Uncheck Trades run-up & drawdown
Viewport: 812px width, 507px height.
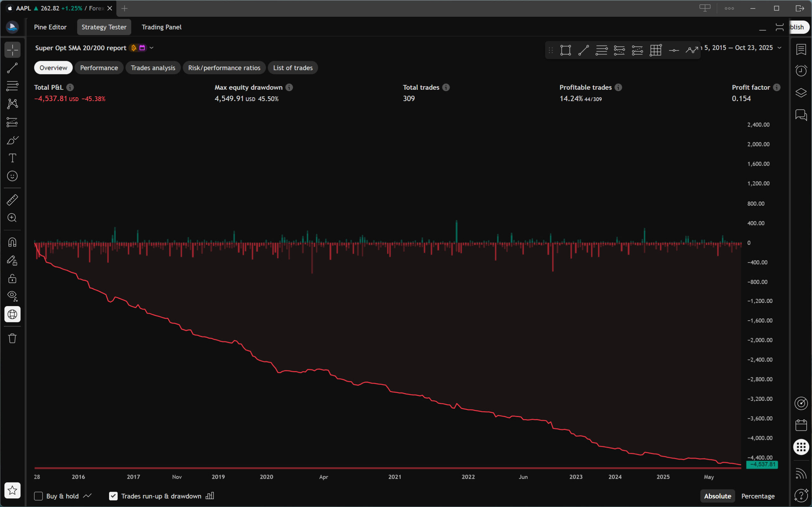114,496
